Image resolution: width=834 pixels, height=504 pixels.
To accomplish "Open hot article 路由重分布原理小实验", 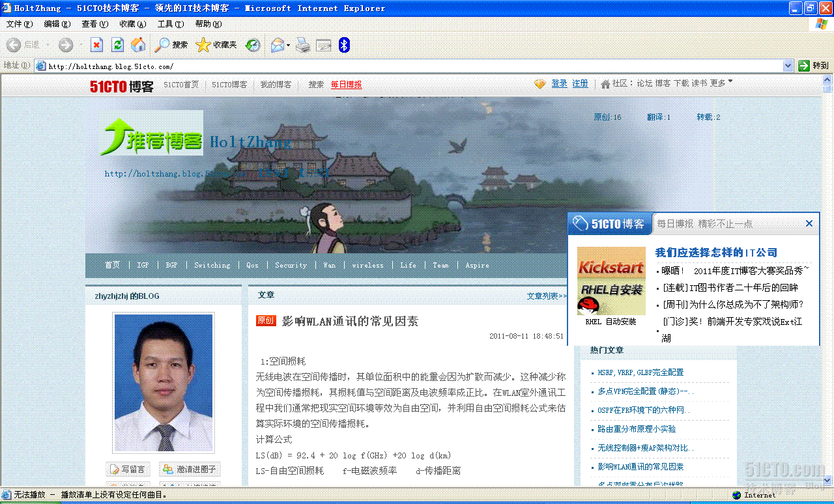I will pyautogui.click(x=637, y=429).
